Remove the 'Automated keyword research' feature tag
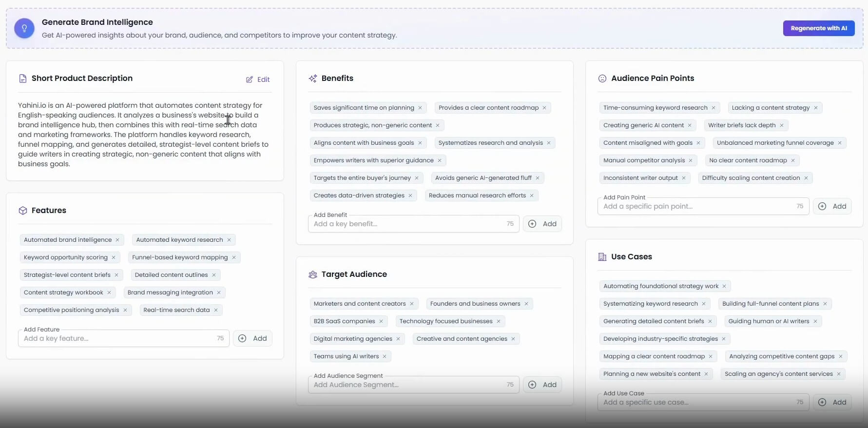This screenshot has width=868, height=428. tap(229, 240)
